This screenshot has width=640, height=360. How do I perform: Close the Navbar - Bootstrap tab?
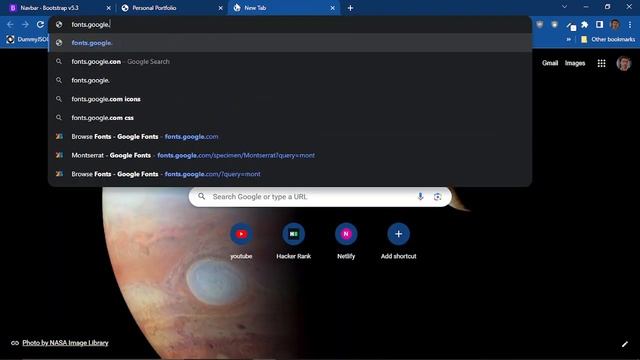point(108,8)
